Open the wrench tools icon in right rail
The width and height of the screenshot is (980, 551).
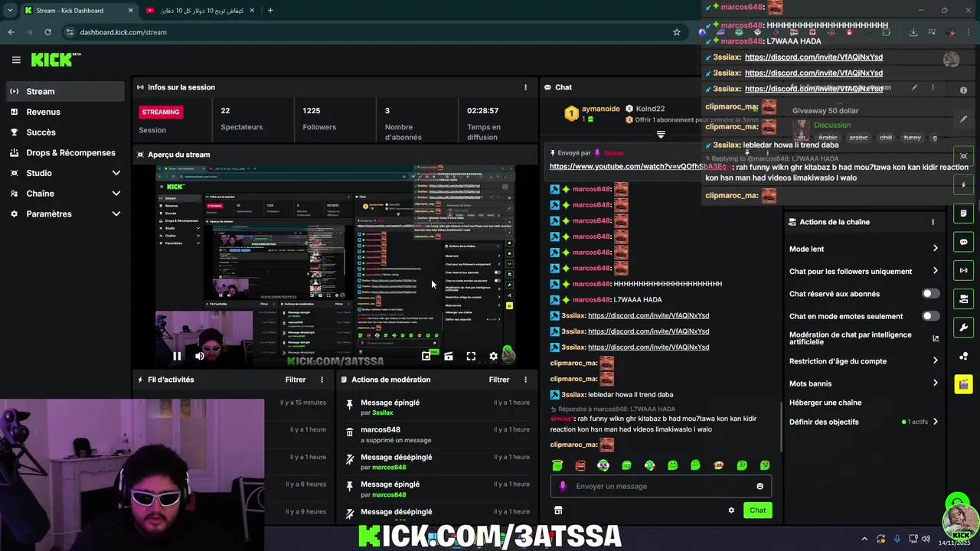click(x=963, y=328)
